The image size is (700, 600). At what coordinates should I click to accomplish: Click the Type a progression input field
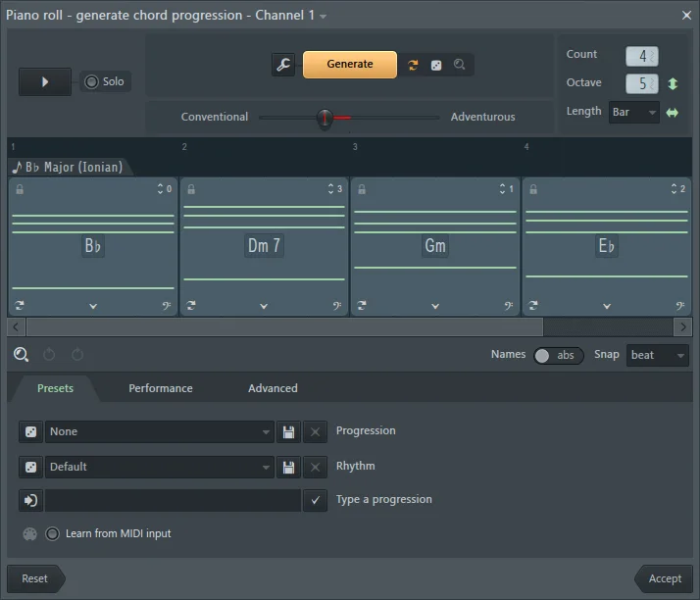[173, 500]
